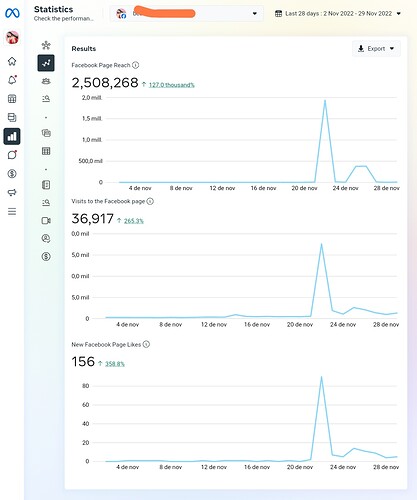This screenshot has height=500, width=417.
Task: Click the Meta logo icon
Action: pos(12,13)
